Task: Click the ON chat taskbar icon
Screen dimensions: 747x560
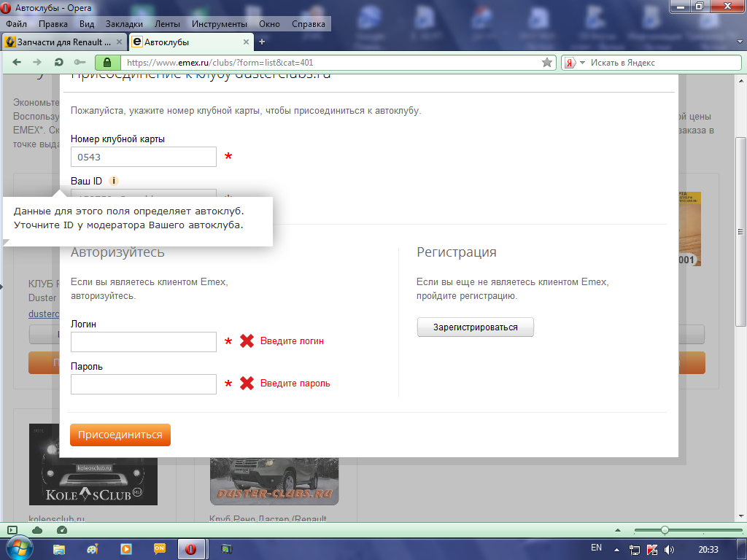Action: click(x=160, y=549)
